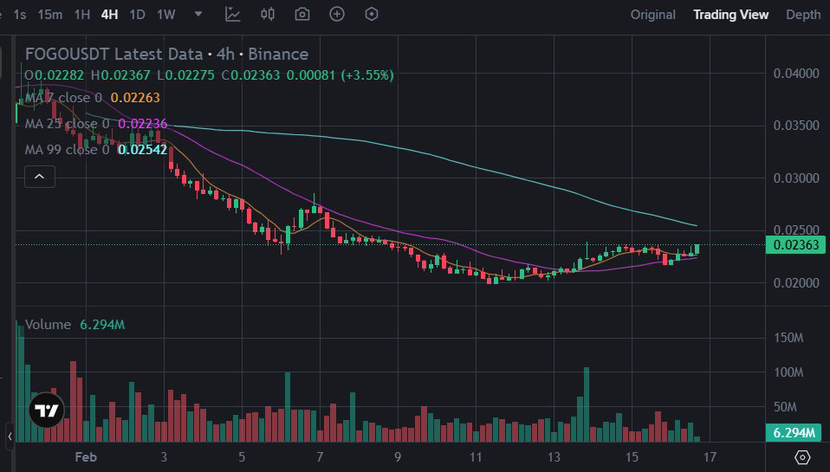Open chart settings hexagon at bottom right
This screenshot has width=830, height=472.
[802, 457]
